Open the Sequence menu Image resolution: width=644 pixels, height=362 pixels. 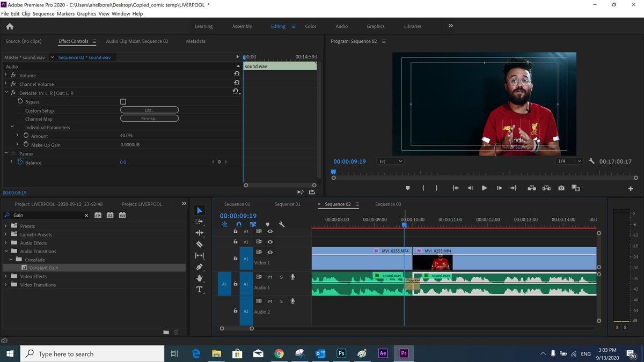click(x=43, y=13)
